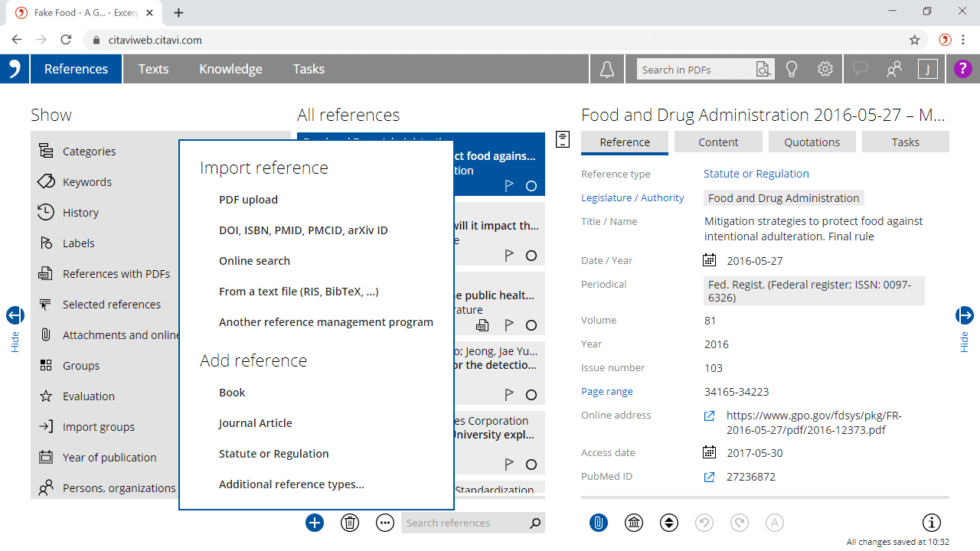This screenshot has height=551, width=980.
Task: Open the Statute or Regulation reference type dropdown
Action: [x=756, y=174]
